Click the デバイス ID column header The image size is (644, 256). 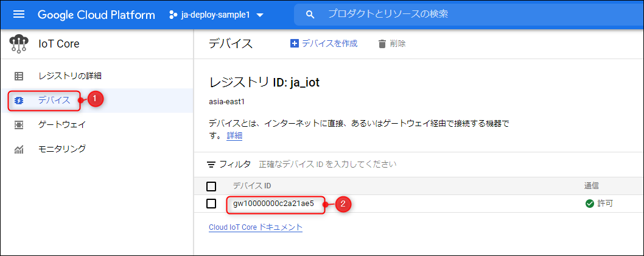click(x=252, y=186)
